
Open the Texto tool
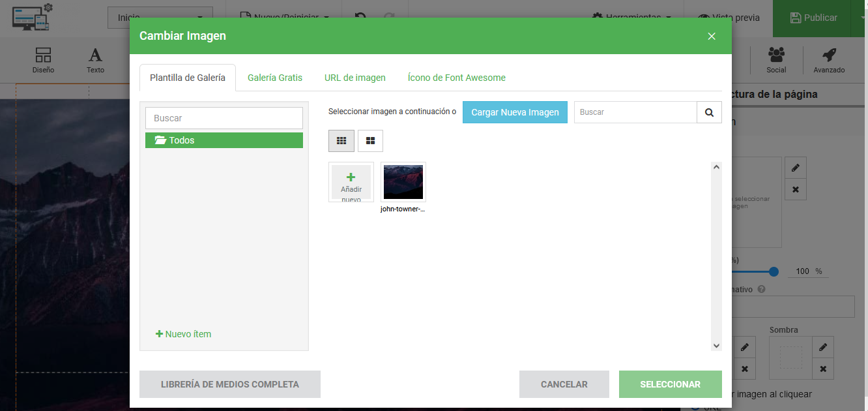pos(95,60)
